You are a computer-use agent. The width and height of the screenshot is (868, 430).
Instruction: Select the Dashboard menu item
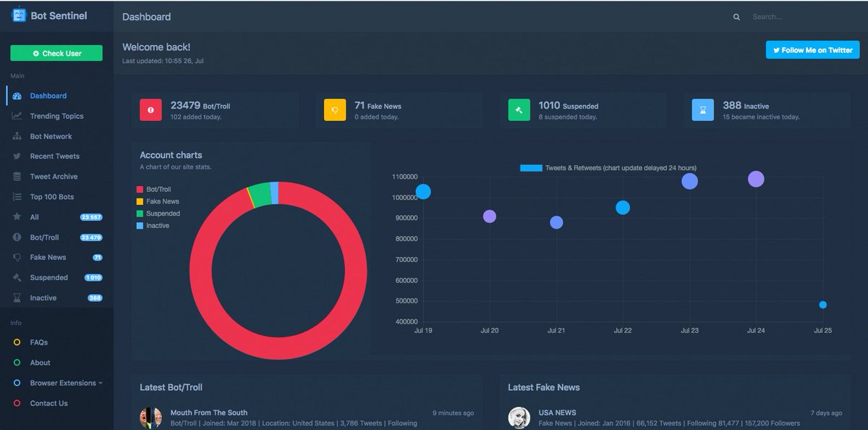(x=48, y=96)
